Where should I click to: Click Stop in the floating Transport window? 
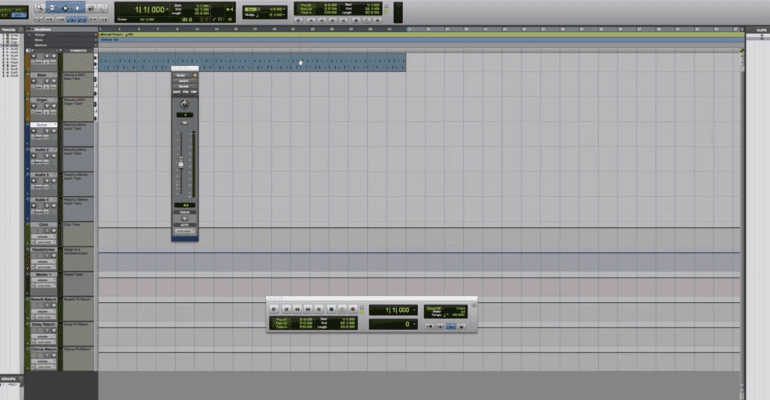pyautogui.click(x=331, y=309)
